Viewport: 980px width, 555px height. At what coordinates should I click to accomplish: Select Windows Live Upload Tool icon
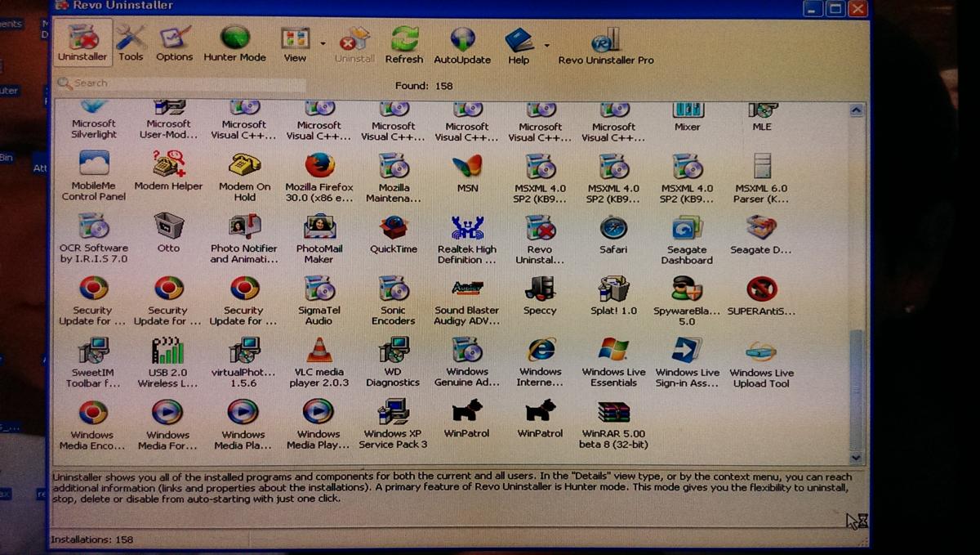762,364
